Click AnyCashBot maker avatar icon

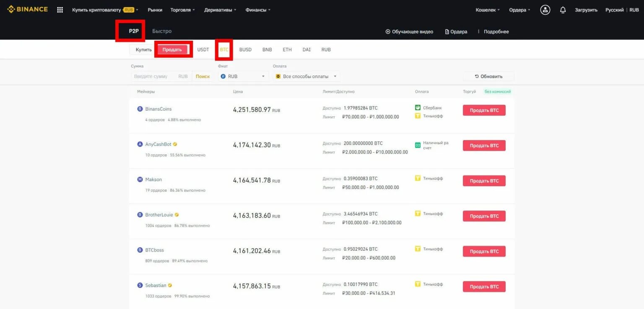pos(140,144)
